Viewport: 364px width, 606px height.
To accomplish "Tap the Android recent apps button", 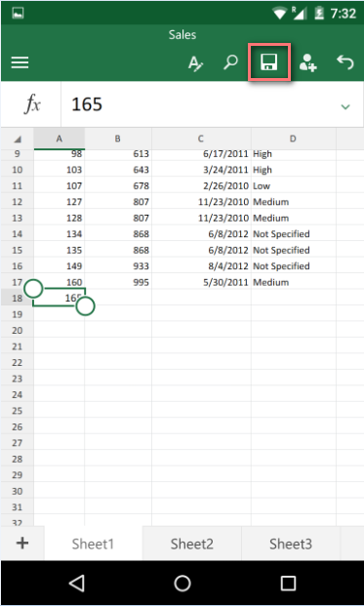I will pyautogui.click(x=288, y=584).
